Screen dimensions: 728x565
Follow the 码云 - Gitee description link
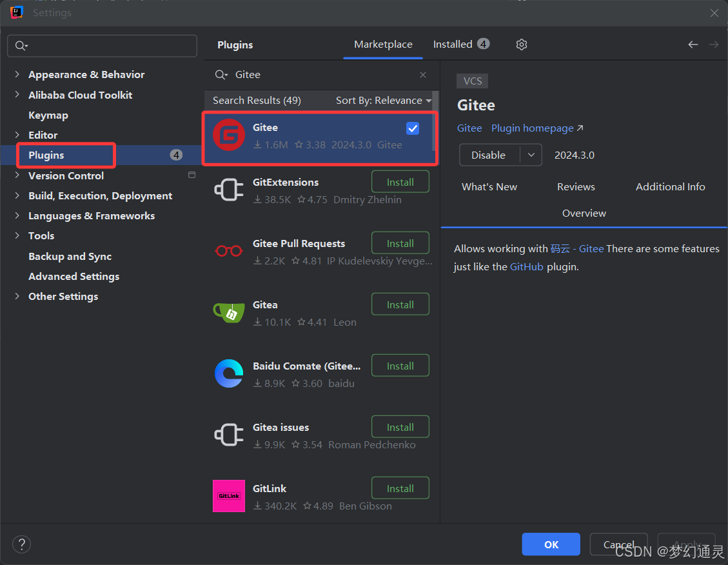pos(577,249)
